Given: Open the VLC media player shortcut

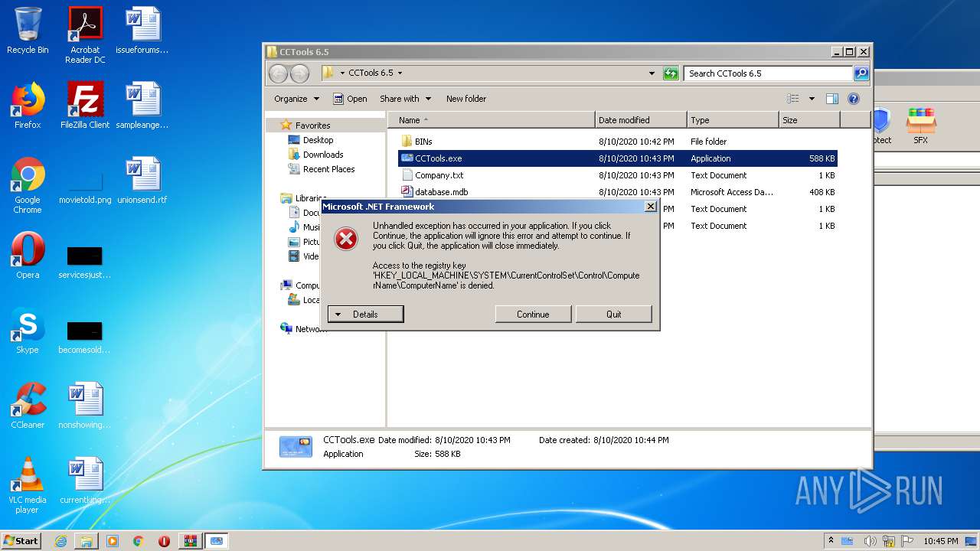Looking at the screenshot, I should point(28,485).
